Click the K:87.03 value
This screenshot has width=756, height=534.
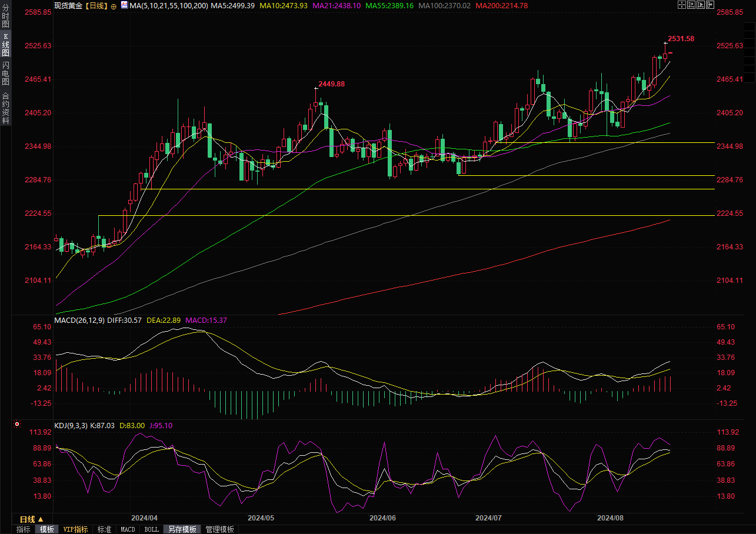[x=102, y=425]
